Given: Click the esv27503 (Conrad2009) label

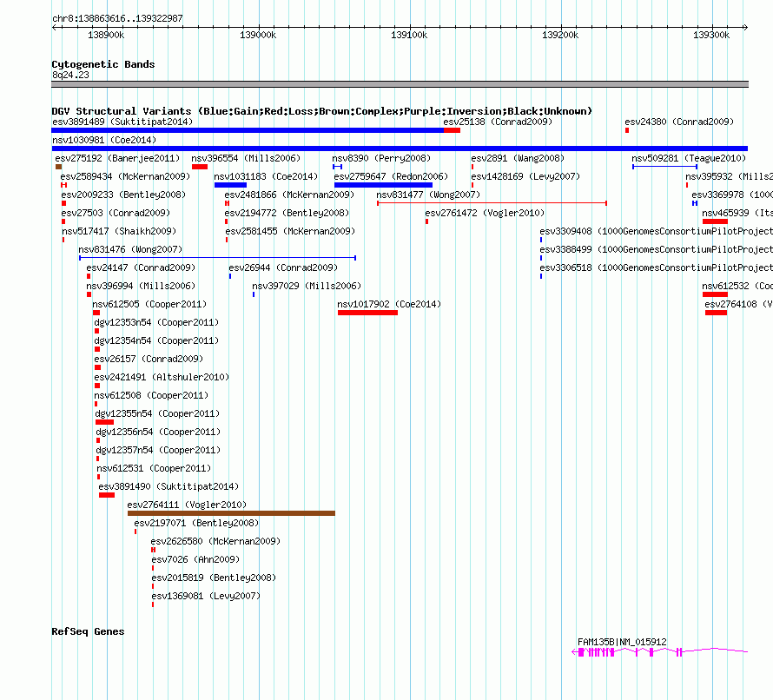Looking at the screenshot, I should click(x=116, y=213).
